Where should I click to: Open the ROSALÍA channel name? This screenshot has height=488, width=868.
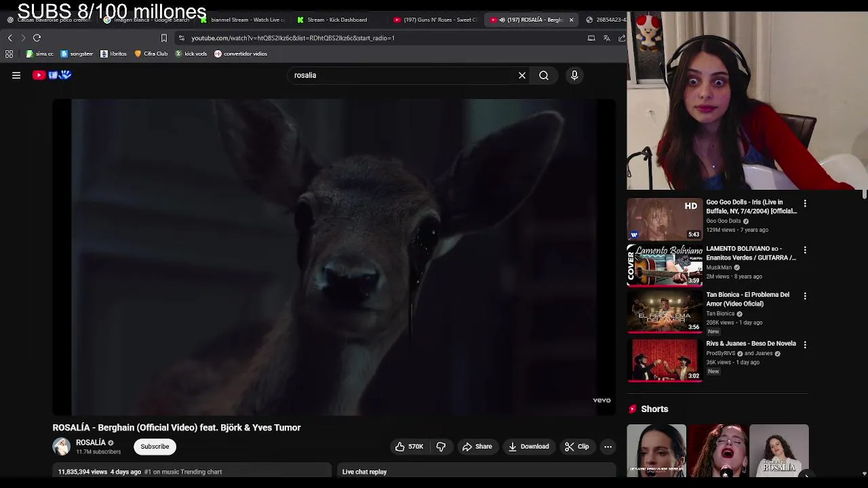click(91, 443)
